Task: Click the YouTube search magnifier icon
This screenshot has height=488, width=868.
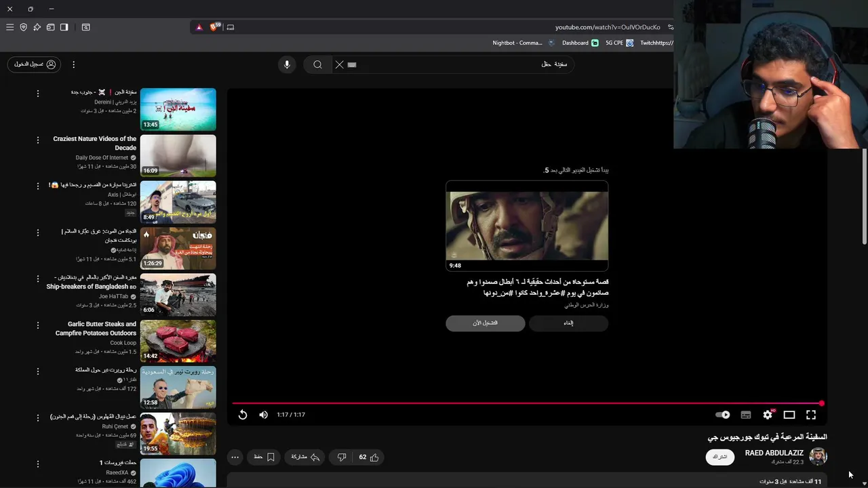Action: coord(317,64)
